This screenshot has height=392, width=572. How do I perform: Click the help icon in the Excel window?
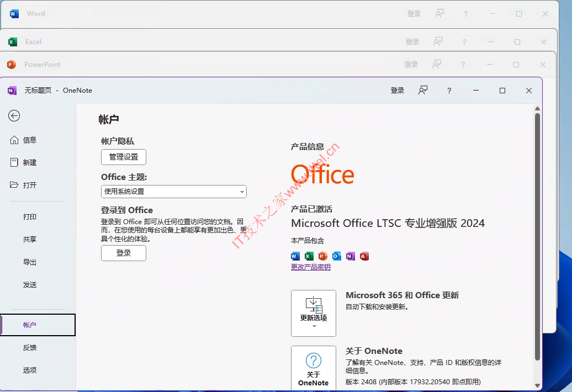tap(464, 42)
